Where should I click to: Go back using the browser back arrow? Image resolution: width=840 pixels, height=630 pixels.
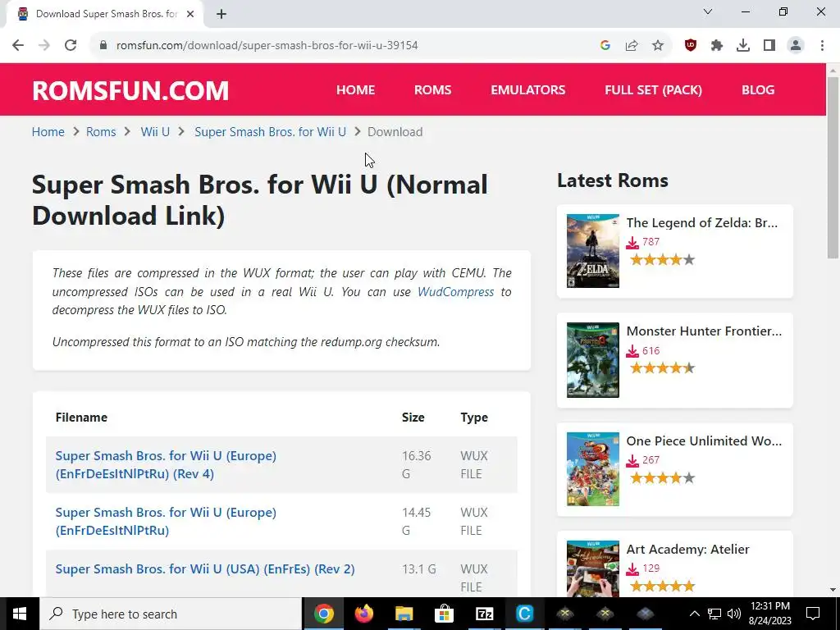(x=18, y=45)
